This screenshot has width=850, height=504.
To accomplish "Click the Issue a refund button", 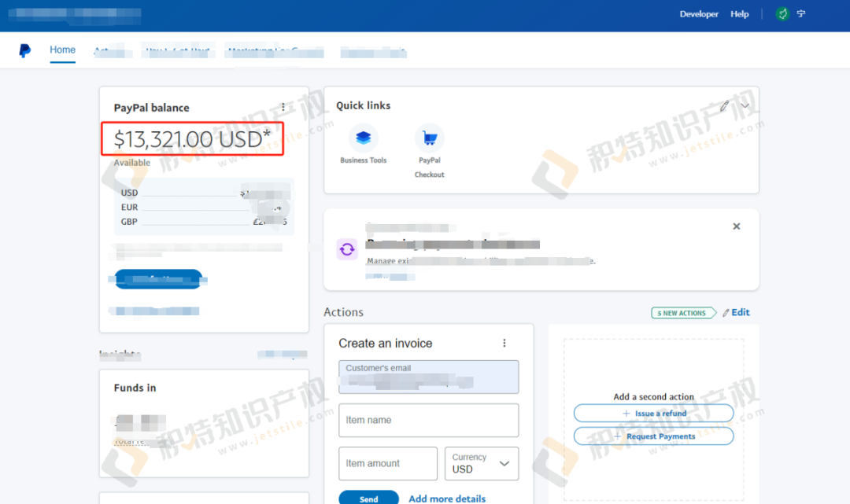I will tap(653, 414).
